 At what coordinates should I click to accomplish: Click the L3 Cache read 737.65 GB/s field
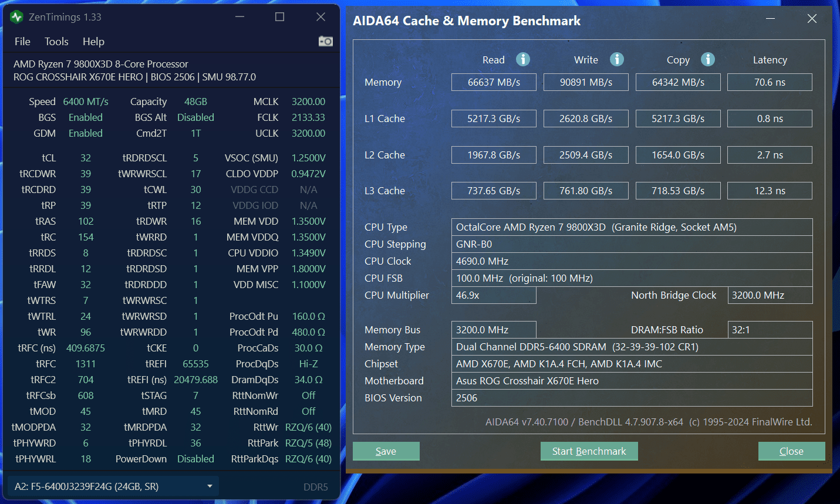coord(494,191)
